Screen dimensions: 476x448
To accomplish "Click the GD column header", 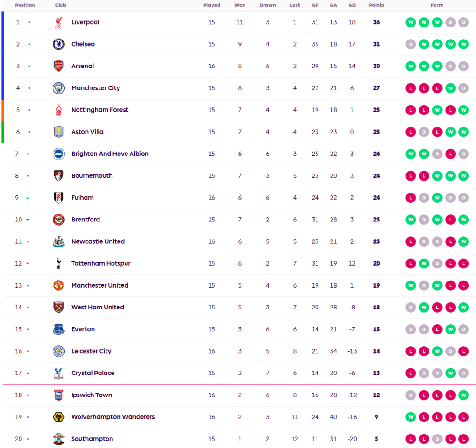I will tap(352, 5).
